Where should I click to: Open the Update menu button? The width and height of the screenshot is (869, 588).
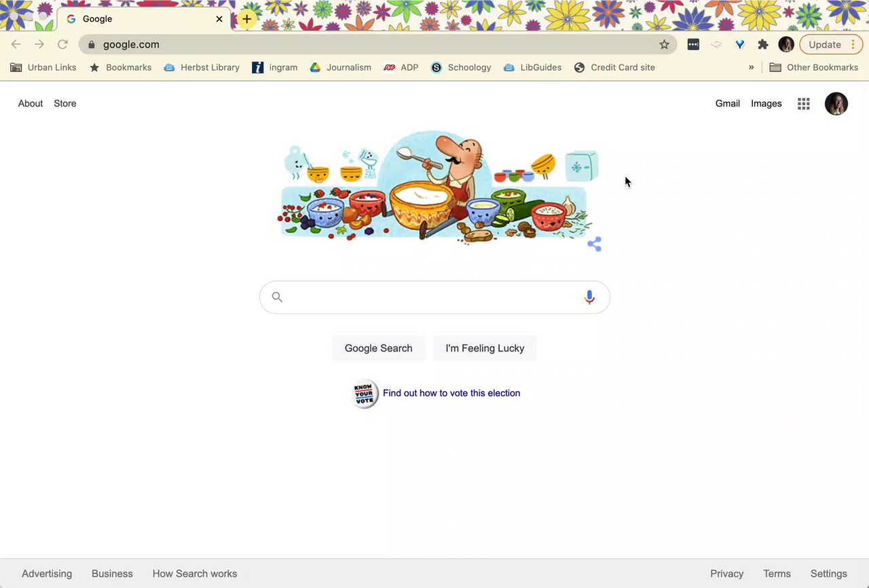[x=831, y=45]
